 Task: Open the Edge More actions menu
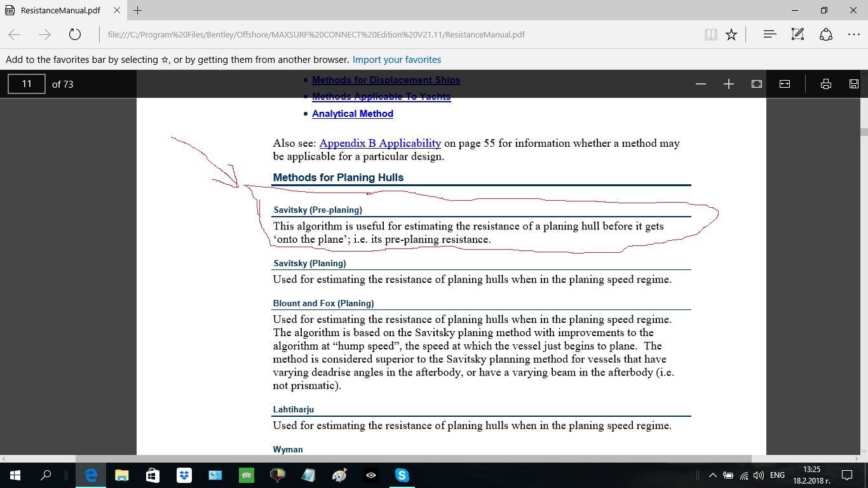(854, 34)
